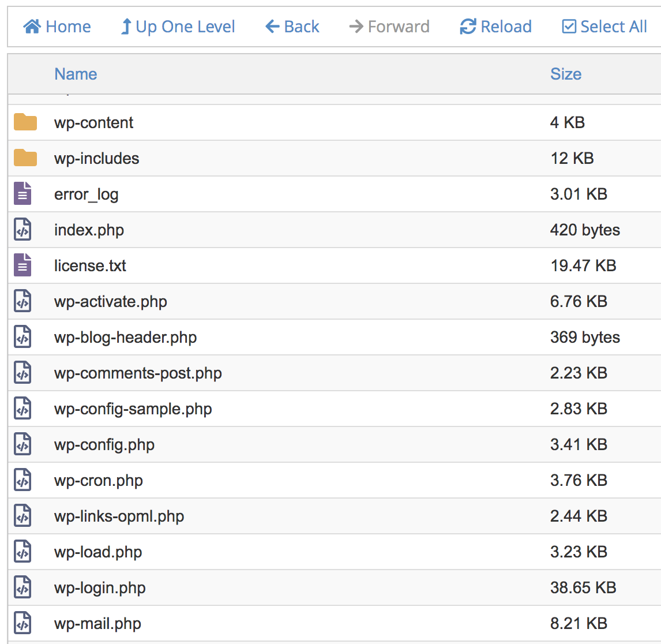Click the 3.76 KB size value
This screenshot has height=644, width=661.
point(579,480)
